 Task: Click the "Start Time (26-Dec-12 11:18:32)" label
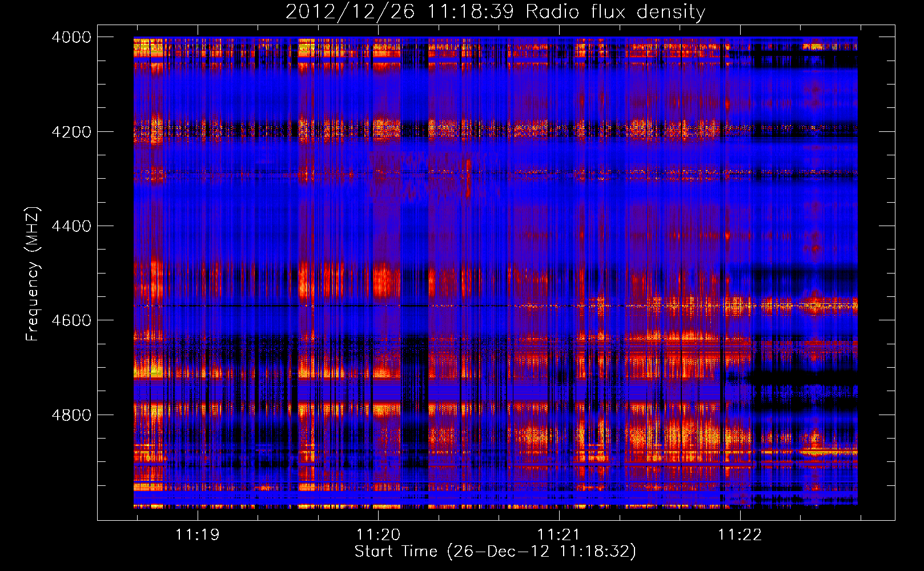(x=495, y=552)
